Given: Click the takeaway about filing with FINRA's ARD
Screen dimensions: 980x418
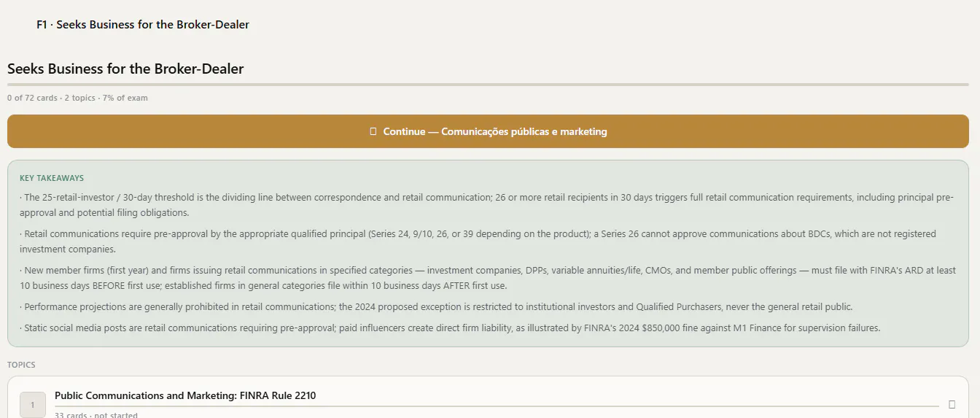Looking at the screenshot, I should (x=487, y=278).
